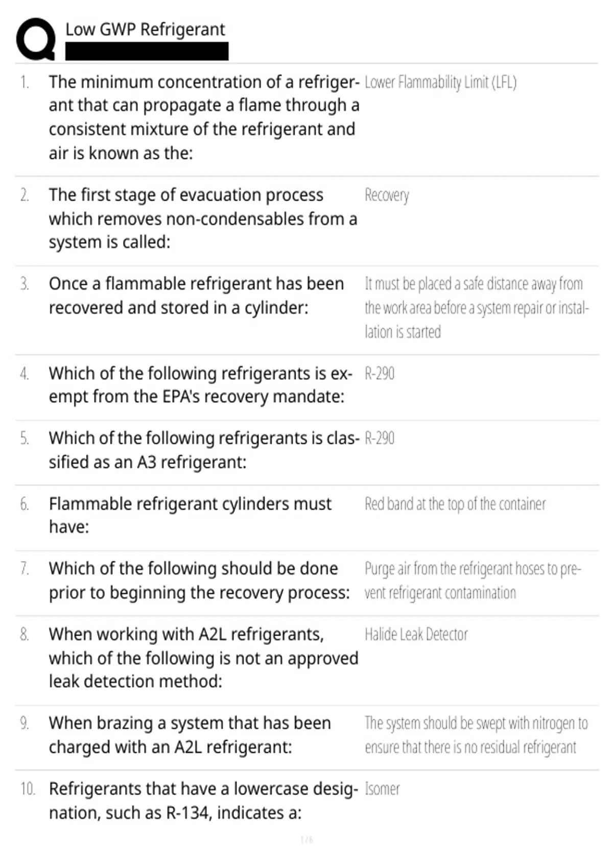
Task: Click the Quizlet Q logo icon
Action: [x=36, y=39]
